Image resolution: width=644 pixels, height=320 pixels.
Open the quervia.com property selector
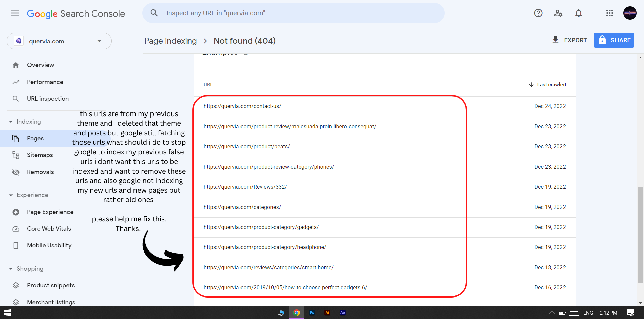click(x=59, y=41)
